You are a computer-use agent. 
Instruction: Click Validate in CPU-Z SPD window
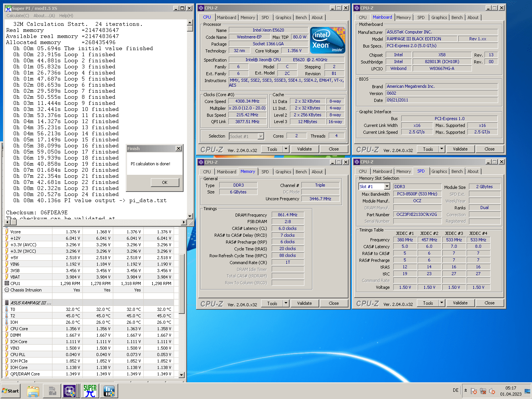(460, 303)
